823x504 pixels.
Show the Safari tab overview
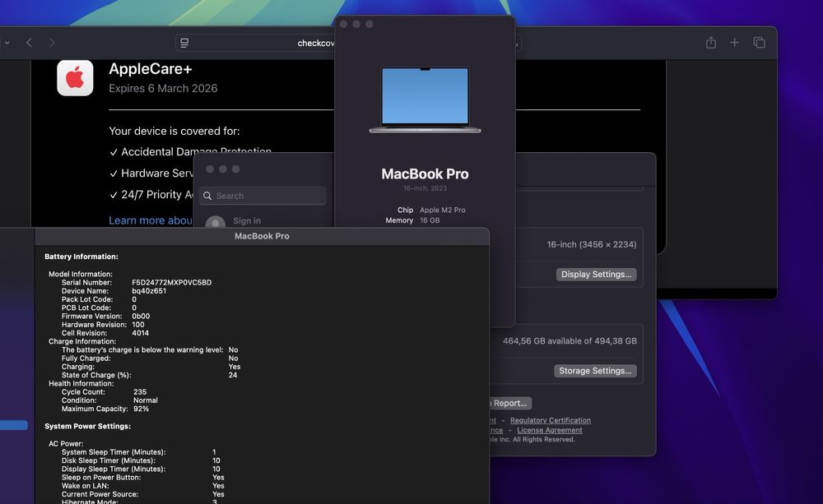[759, 43]
